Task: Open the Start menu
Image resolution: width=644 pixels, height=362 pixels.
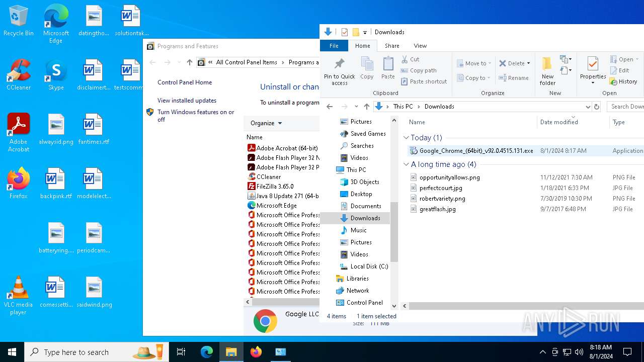Action: [12, 352]
